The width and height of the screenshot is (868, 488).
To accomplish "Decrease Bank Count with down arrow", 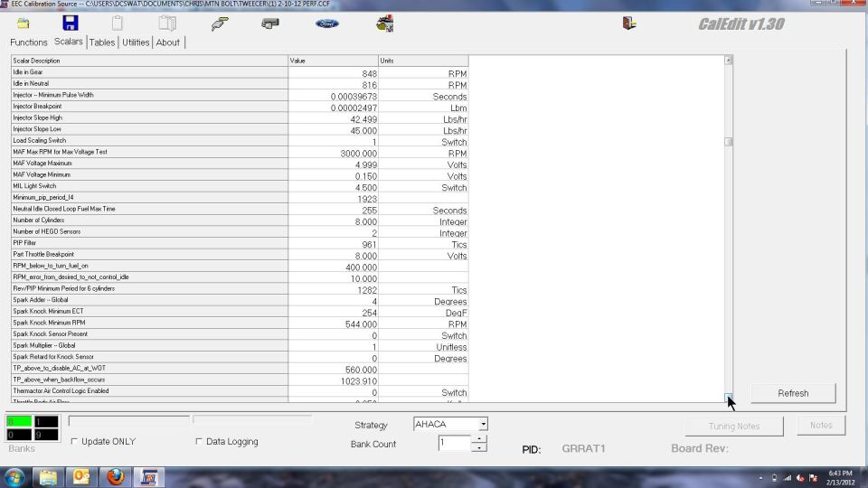I will pyautogui.click(x=479, y=447).
